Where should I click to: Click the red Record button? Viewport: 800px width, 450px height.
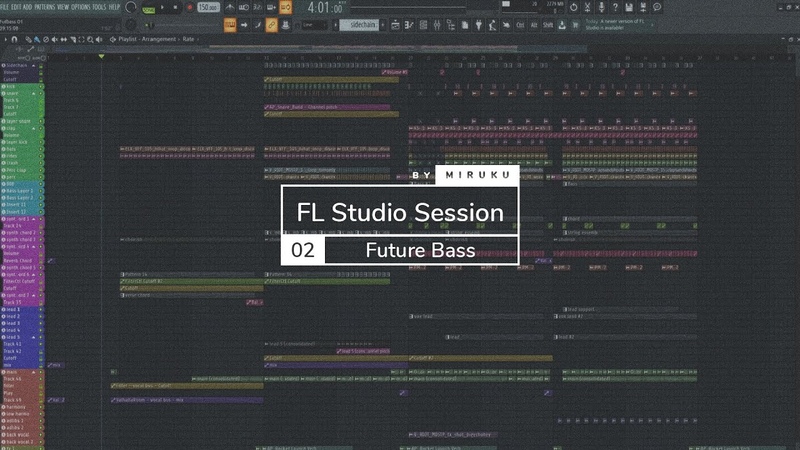pos(190,8)
